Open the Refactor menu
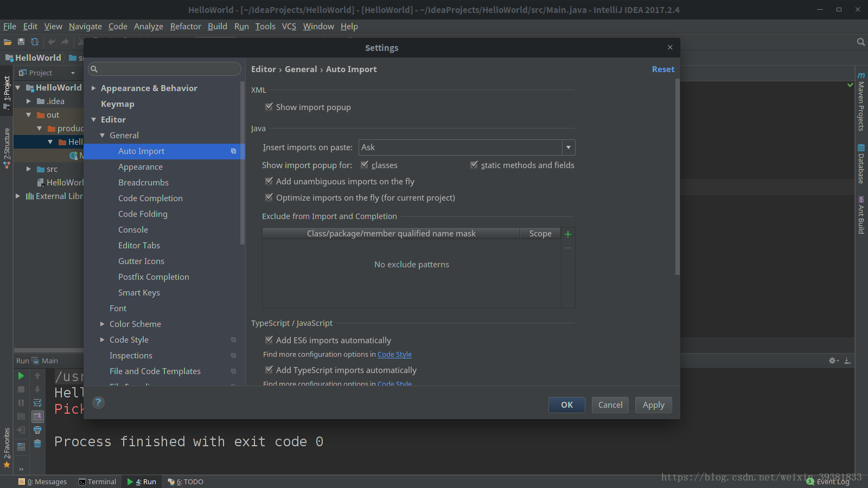The image size is (868, 488). (186, 26)
